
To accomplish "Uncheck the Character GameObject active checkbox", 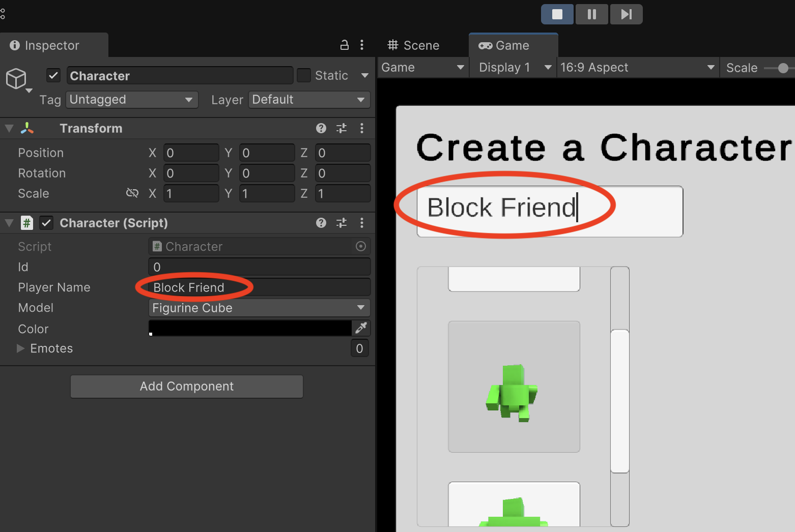I will coord(53,76).
